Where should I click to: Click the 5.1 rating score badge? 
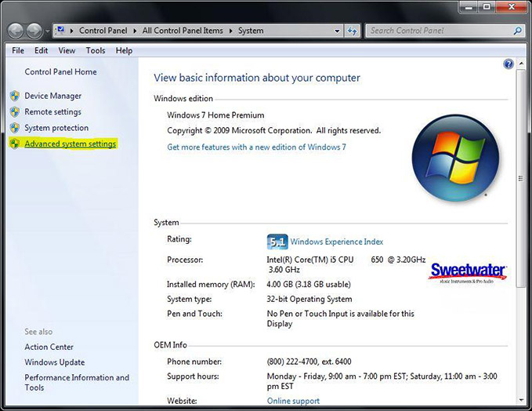tap(277, 242)
